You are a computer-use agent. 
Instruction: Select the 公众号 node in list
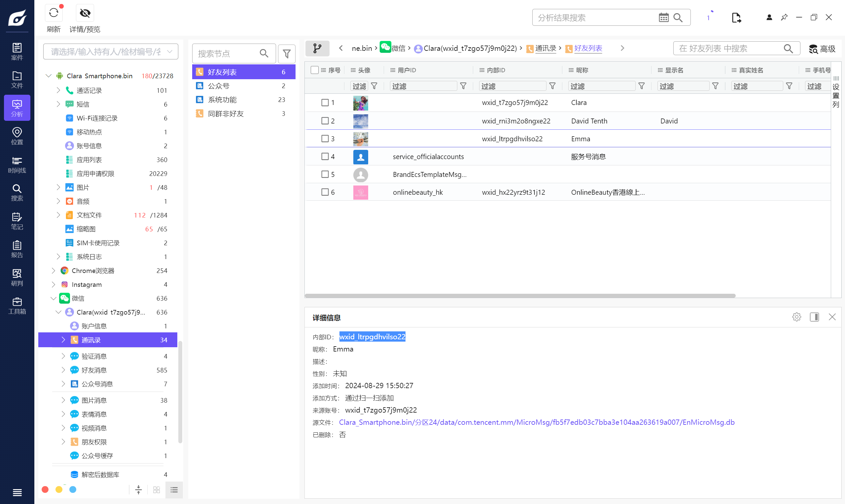tap(219, 86)
